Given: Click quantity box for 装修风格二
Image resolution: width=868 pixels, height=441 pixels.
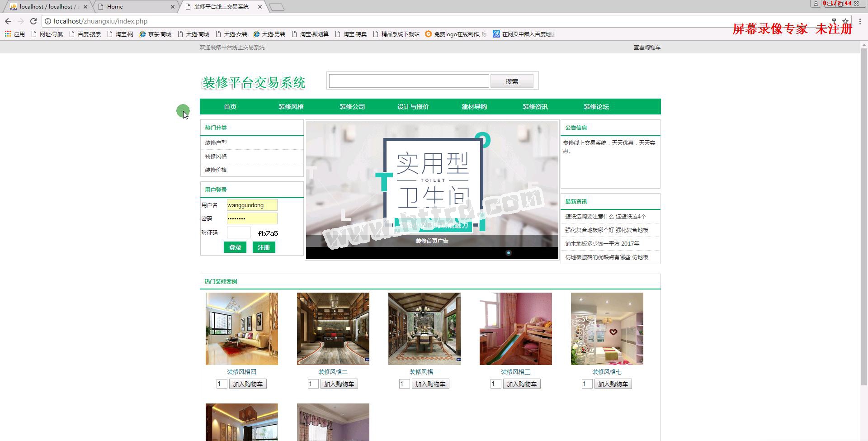Looking at the screenshot, I should (x=313, y=384).
